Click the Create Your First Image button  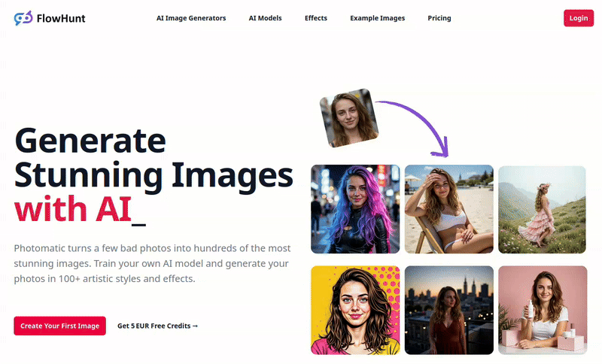coord(59,326)
